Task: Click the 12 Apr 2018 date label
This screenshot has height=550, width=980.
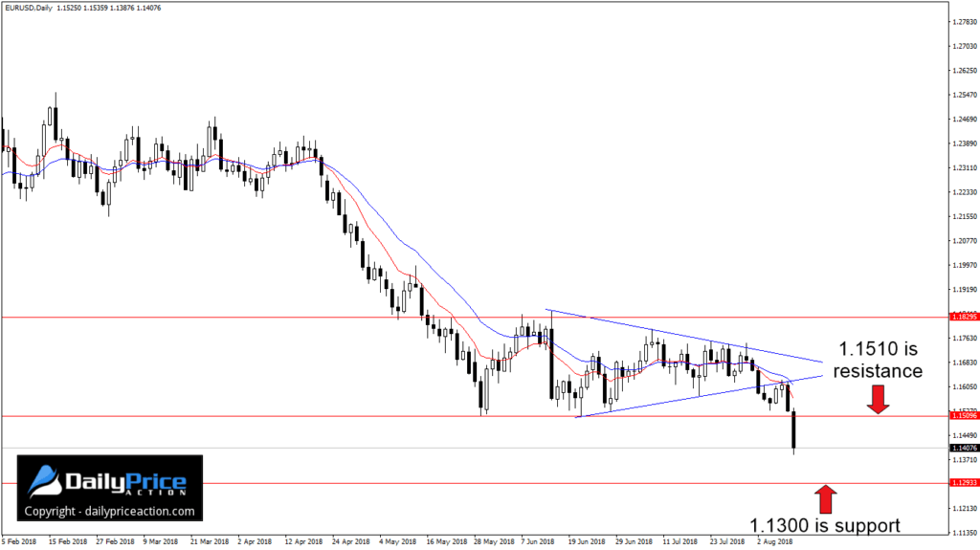Action: [x=303, y=542]
